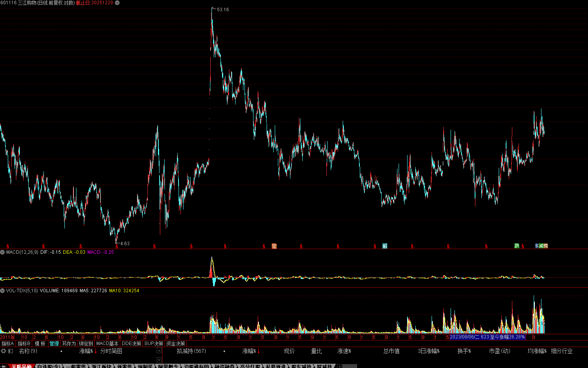Switch to the 资金决策 template
The image size is (588, 368).
tap(176, 344)
